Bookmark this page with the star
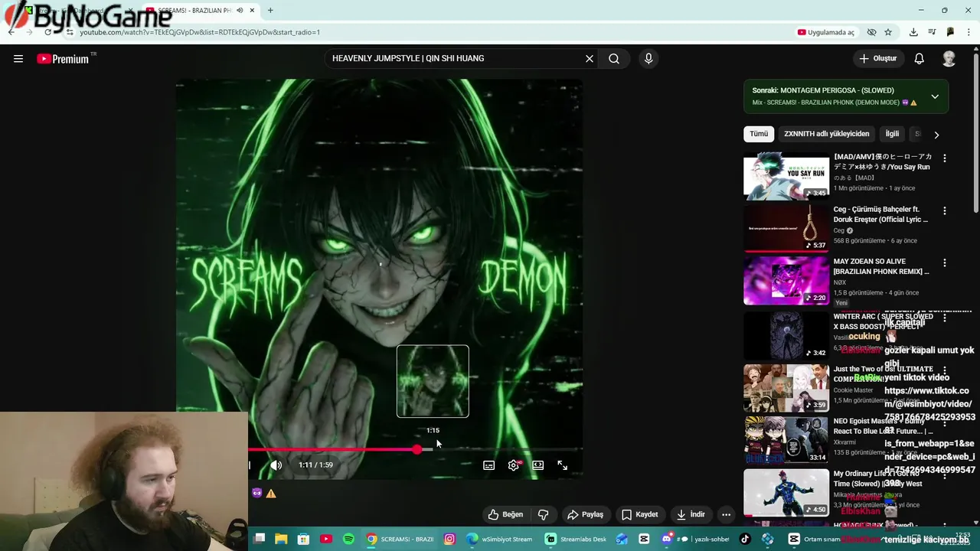The width and height of the screenshot is (980, 551). [888, 32]
